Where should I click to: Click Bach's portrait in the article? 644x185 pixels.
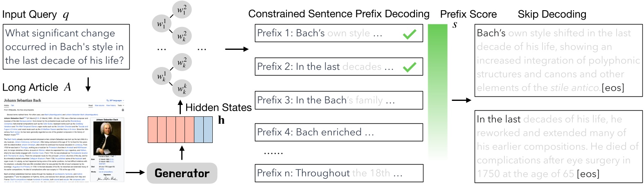tap(107, 138)
